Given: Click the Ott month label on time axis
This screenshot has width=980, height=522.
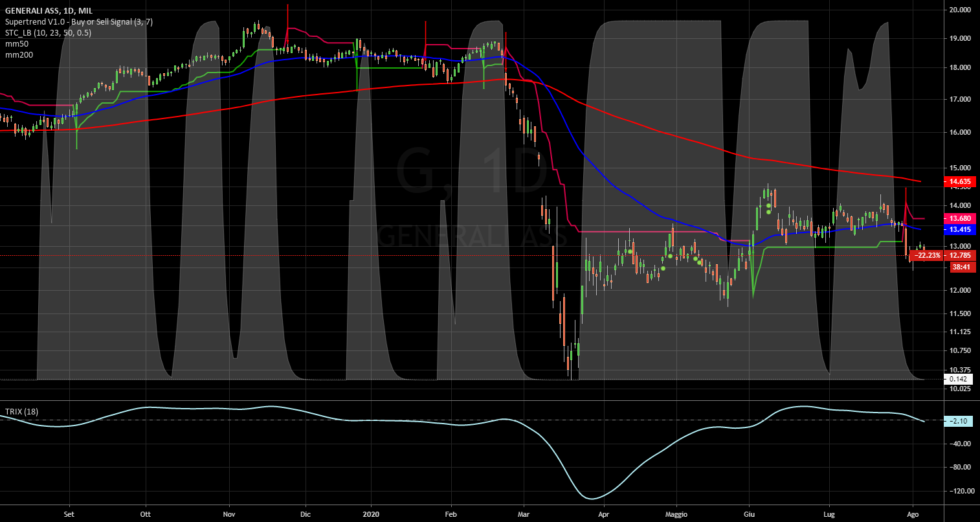Looking at the screenshot, I should tap(146, 514).
